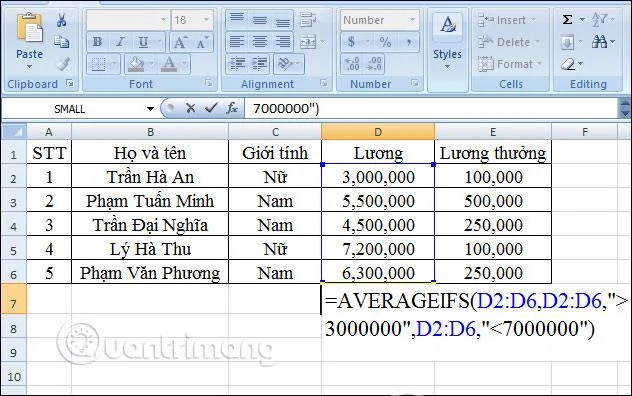Click the Orientation icon
Viewport: 632px width, 396px height.
click(x=285, y=64)
